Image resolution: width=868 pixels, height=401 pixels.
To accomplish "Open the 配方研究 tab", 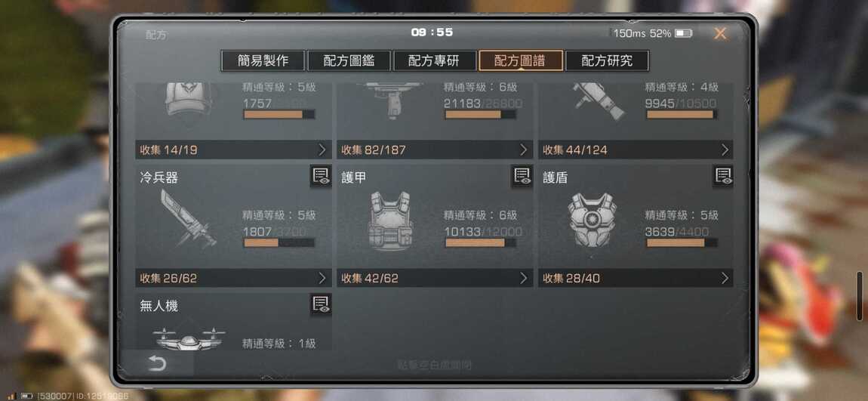I will click(607, 60).
